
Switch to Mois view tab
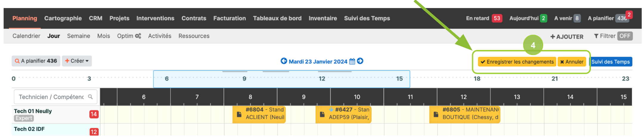pos(103,36)
